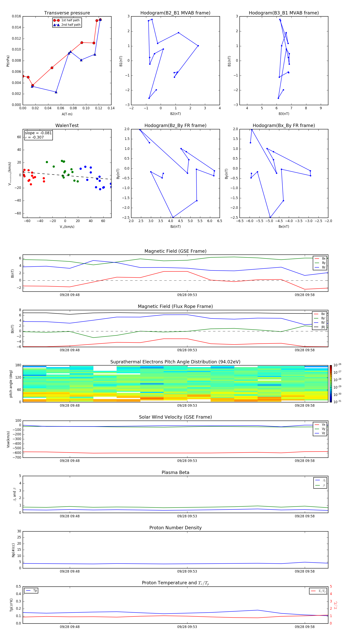Image resolution: width=351 pixels, height=644 pixels.
Task: Click the Suprathermal Electrons Pitch Angle title
Action: tap(175, 362)
